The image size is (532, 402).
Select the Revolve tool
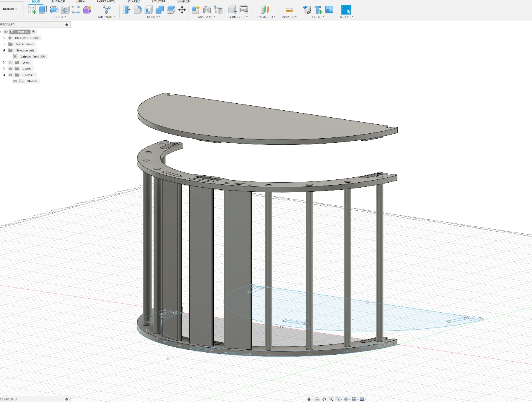coord(54,9)
